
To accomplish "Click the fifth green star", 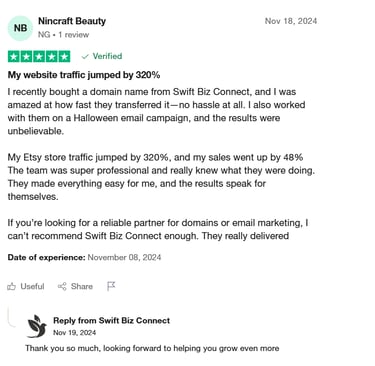I will 64,57.
